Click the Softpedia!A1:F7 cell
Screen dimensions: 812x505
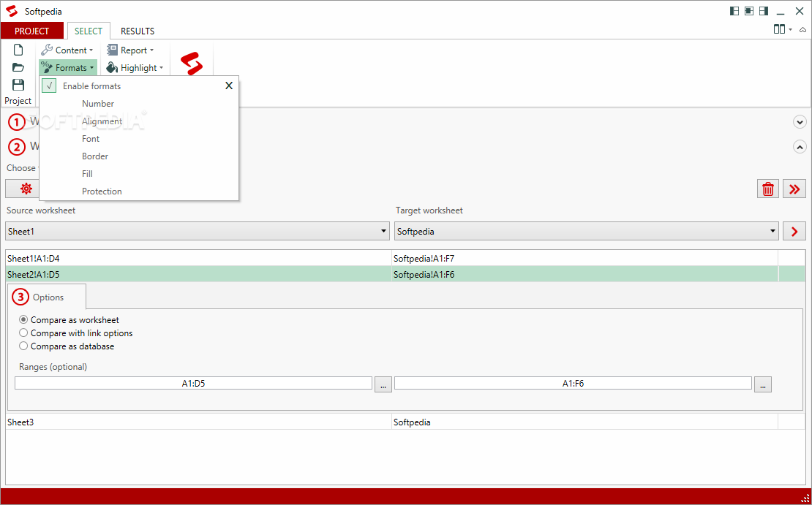584,258
